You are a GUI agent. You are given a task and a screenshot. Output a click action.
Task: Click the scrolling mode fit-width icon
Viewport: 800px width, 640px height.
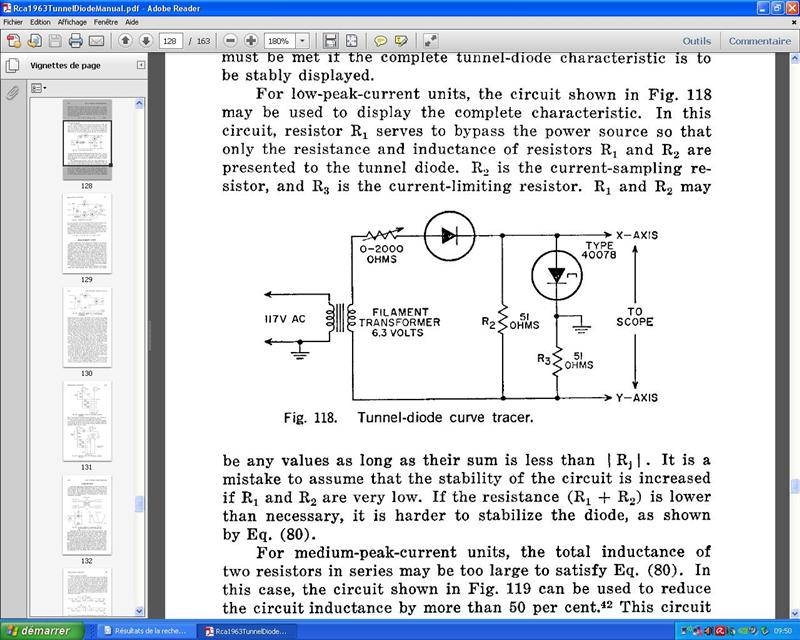click(331, 41)
